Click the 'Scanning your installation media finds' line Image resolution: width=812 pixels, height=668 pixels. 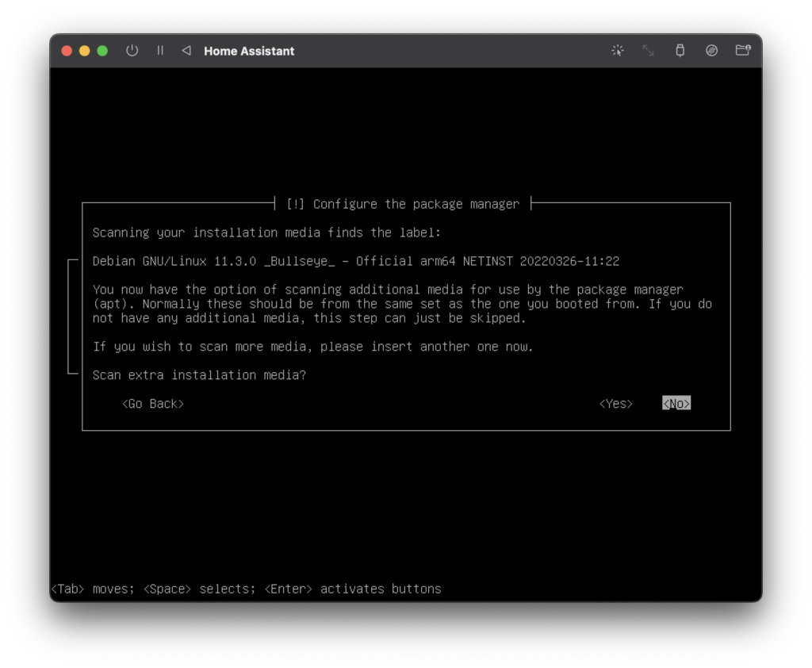pos(266,232)
